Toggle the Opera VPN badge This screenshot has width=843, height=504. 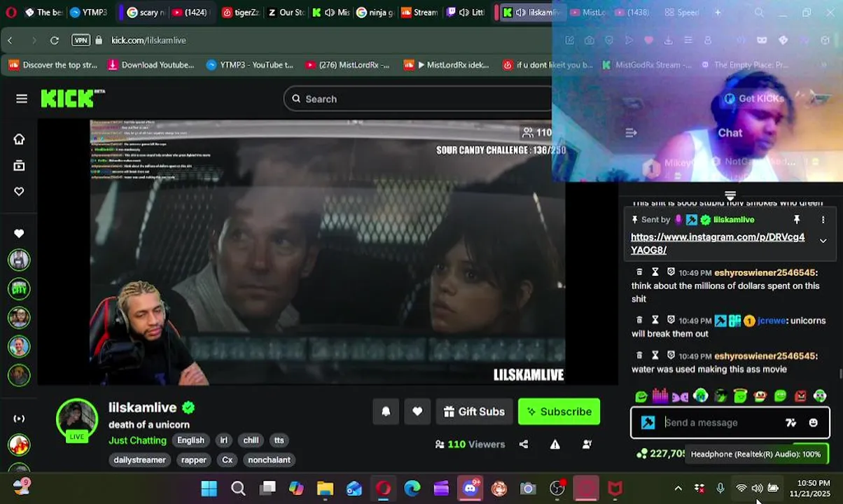(x=81, y=41)
